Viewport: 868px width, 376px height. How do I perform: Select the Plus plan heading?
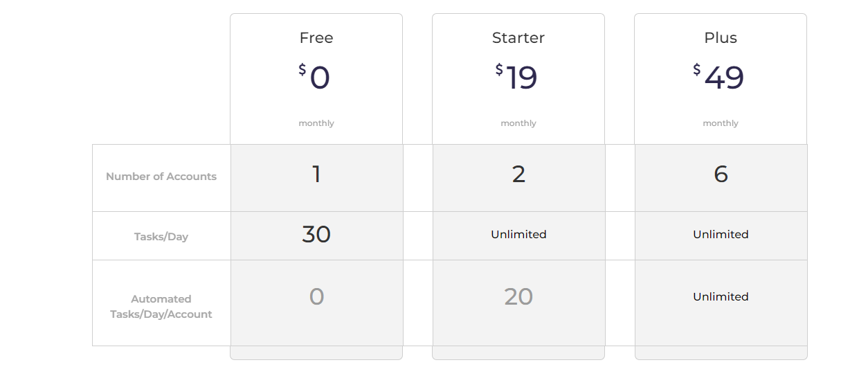[x=721, y=38]
